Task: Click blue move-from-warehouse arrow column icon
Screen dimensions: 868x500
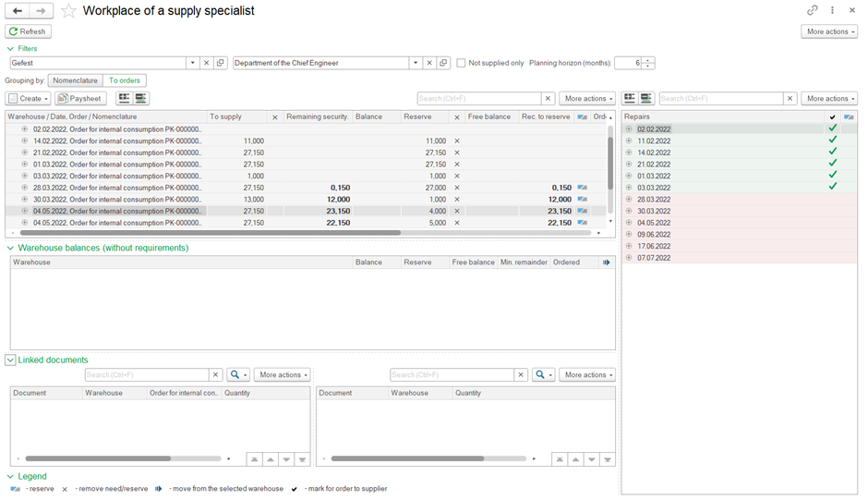Action: pyautogui.click(x=607, y=262)
